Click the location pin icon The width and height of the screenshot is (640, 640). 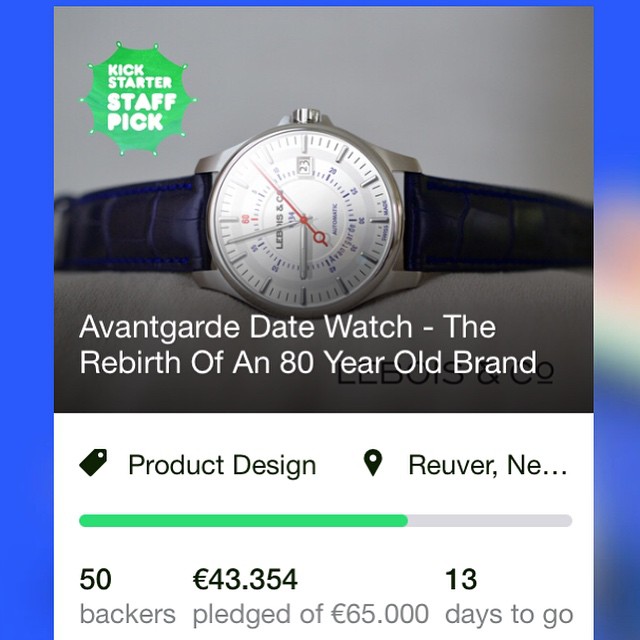(373, 463)
